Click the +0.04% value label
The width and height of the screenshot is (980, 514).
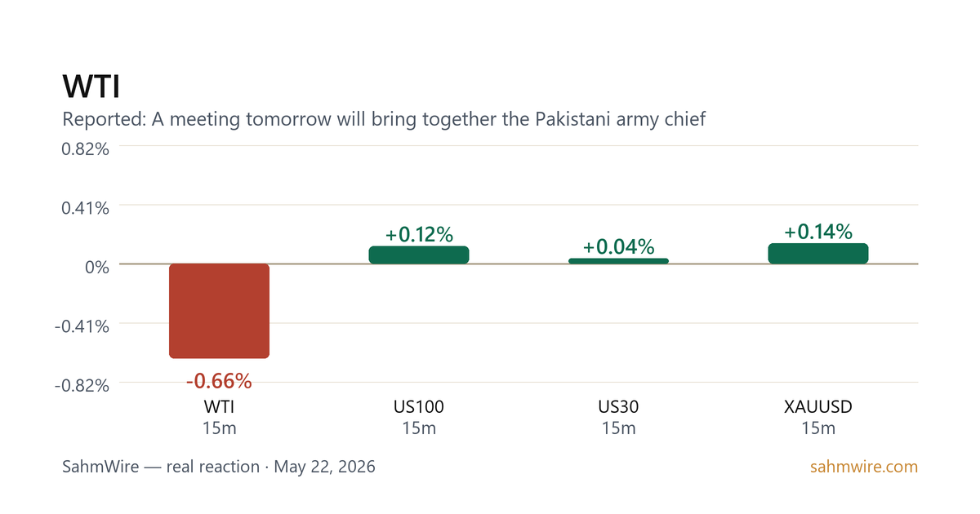click(618, 246)
